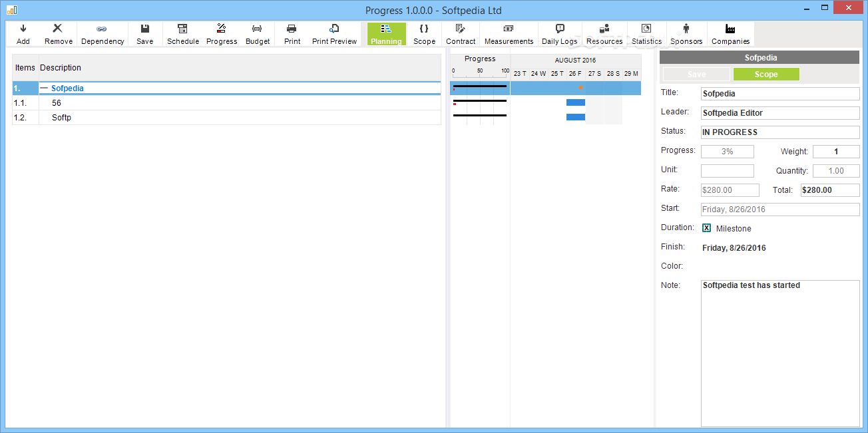
Task: Open the Progress toolbar tool
Action: pyautogui.click(x=222, y=34)
